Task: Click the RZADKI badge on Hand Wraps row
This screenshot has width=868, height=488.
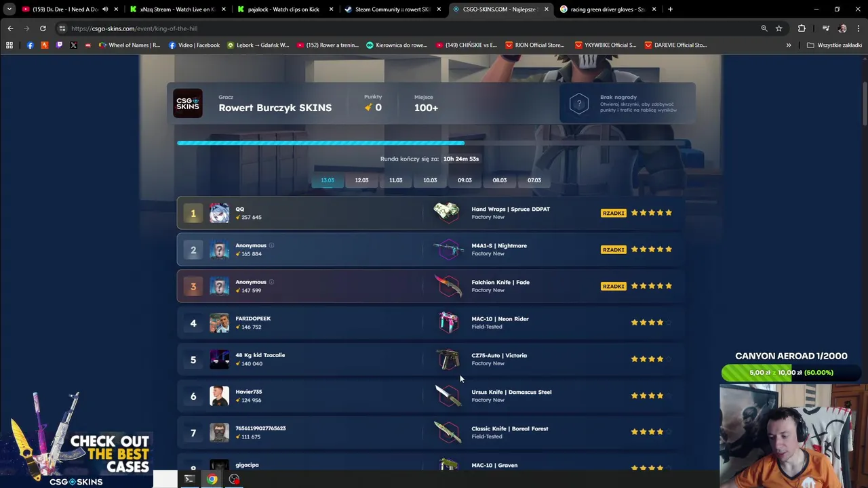Action: pos(613,213)
